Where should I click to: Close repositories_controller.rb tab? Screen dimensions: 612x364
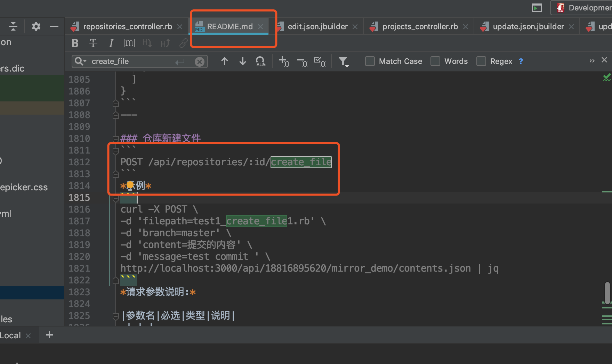click(180, 27)
